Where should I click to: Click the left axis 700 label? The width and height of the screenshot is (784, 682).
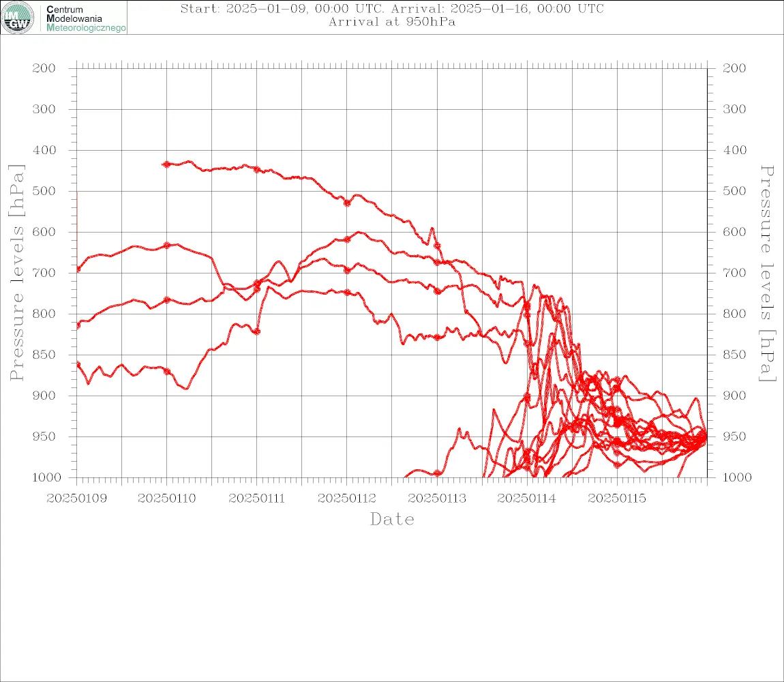44,273
